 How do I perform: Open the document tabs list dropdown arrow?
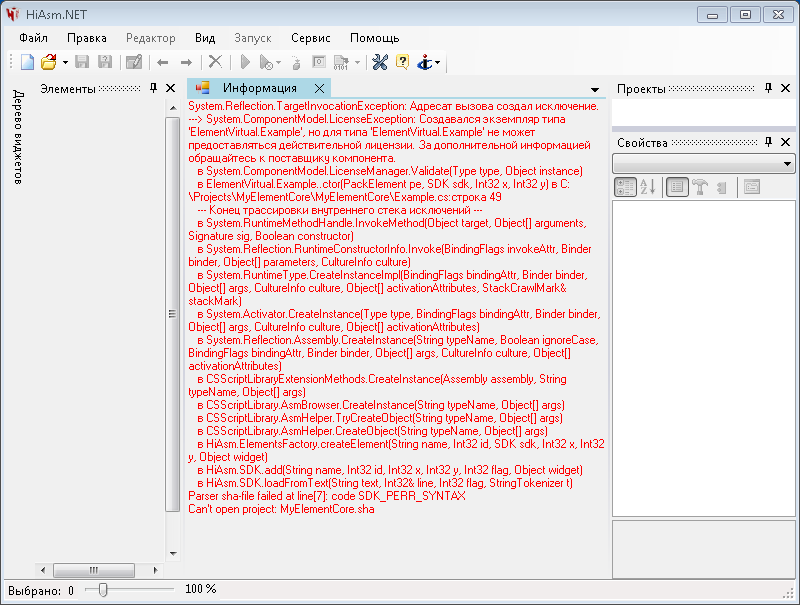point(596,89)
